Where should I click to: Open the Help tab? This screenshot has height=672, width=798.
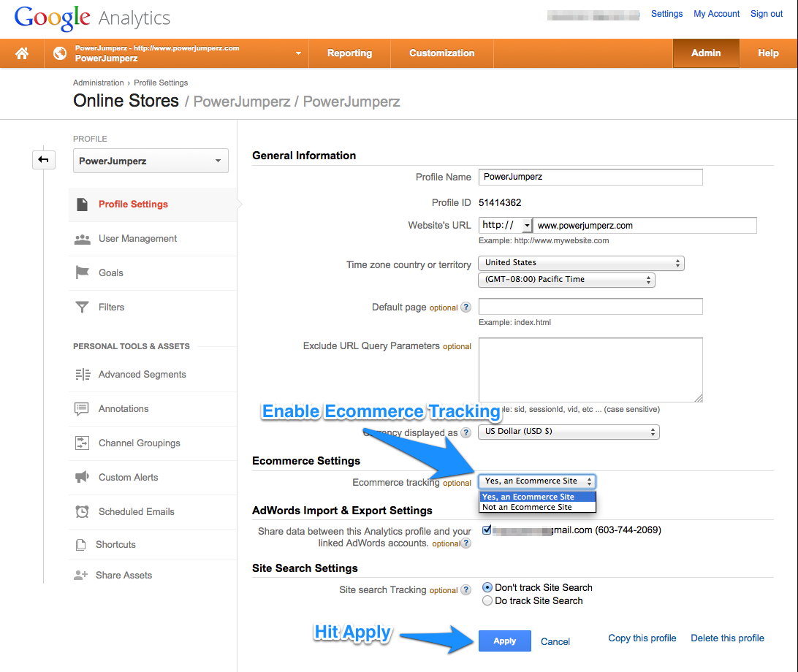(769, 53)
